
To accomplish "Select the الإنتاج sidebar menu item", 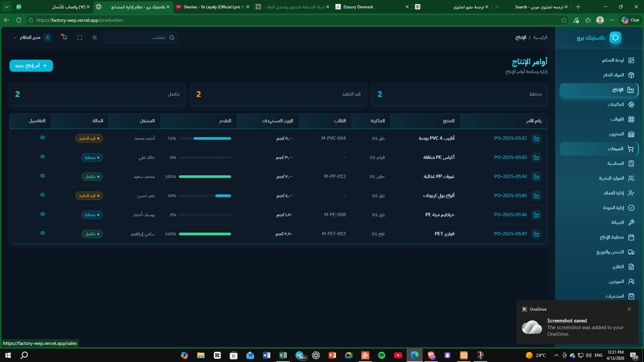I will coord(598,90).
